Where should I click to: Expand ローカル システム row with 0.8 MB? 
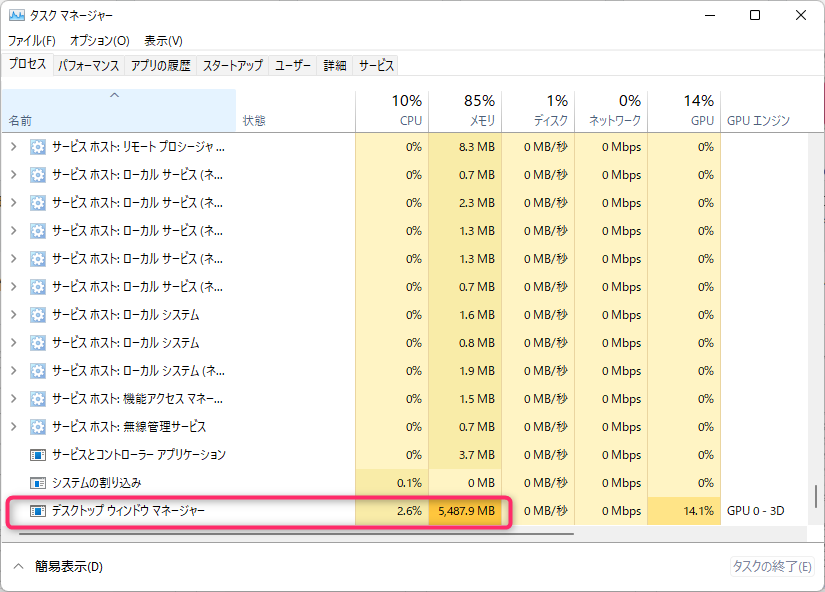pyautogui.click(x=14, y=343)
